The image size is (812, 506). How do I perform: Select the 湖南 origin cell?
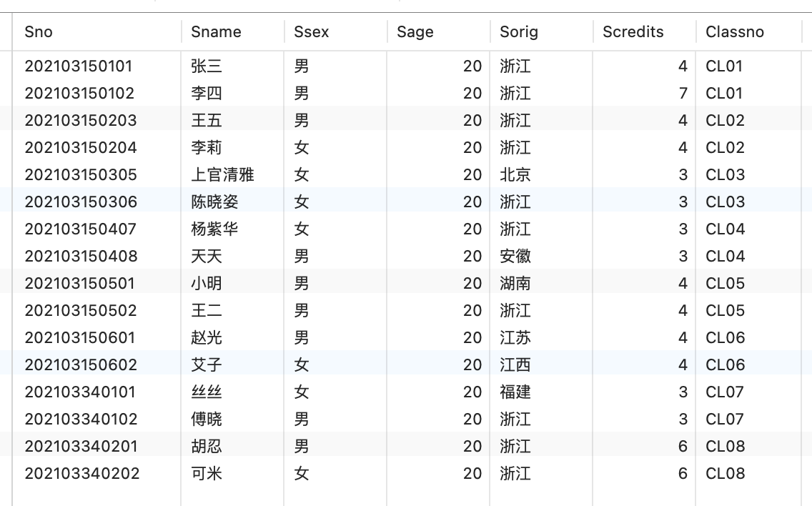[x=515, y=284]
